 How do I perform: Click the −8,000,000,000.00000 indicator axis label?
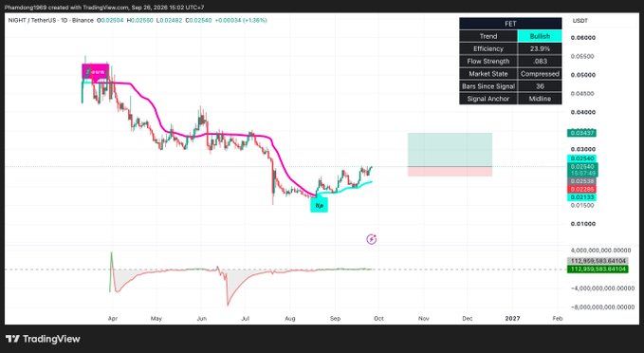602,307
